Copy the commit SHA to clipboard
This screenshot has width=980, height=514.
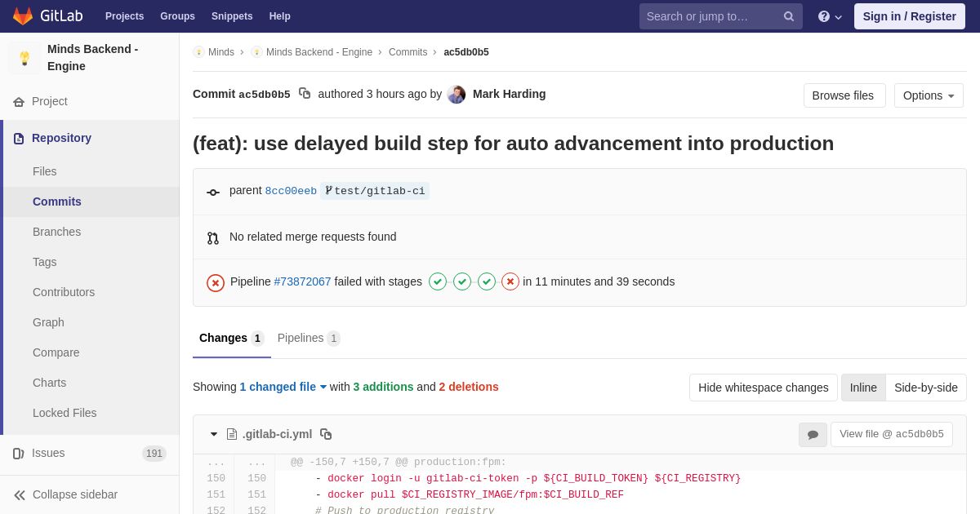(305, 94)
